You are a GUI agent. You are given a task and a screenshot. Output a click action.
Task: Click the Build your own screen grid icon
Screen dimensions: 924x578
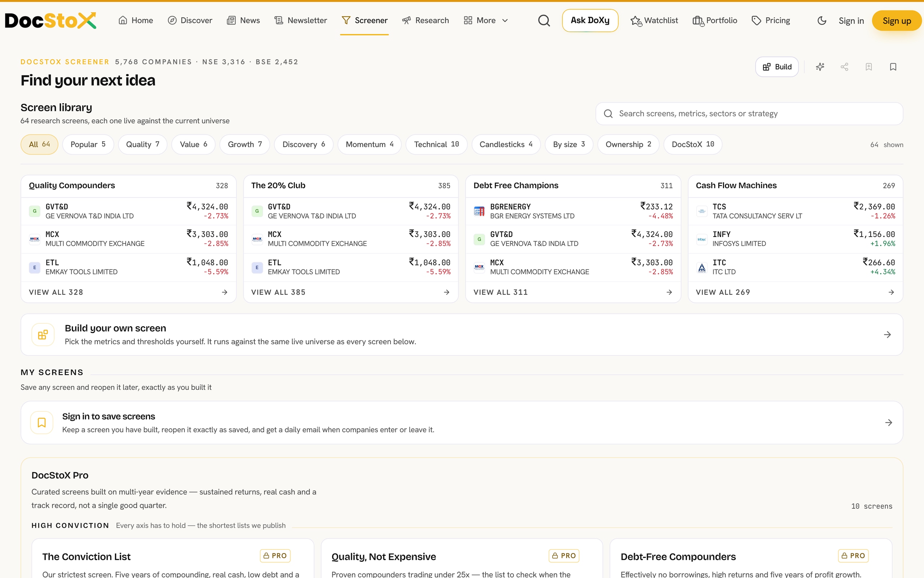43,335
